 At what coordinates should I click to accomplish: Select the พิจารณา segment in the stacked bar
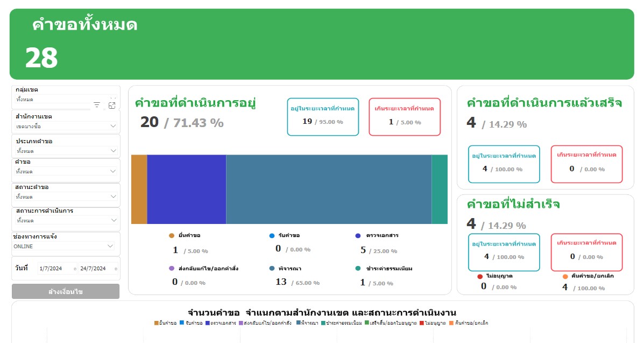(x=329, y=190)
